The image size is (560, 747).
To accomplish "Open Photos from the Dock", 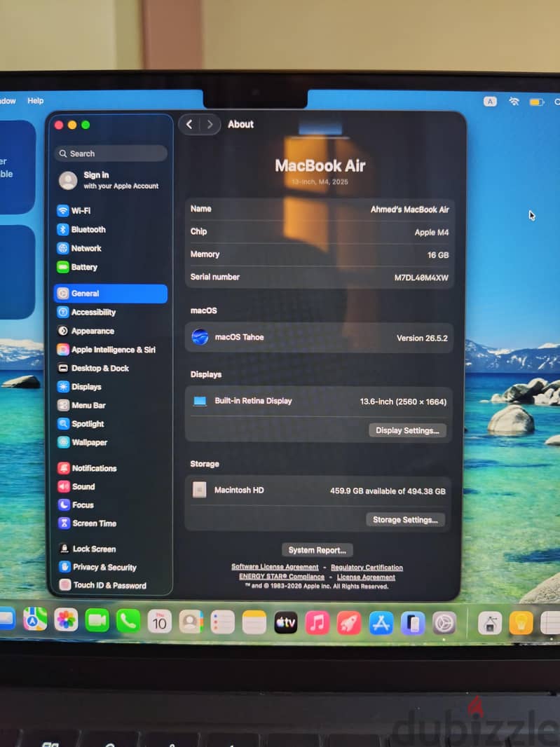I will coord(66,619).
